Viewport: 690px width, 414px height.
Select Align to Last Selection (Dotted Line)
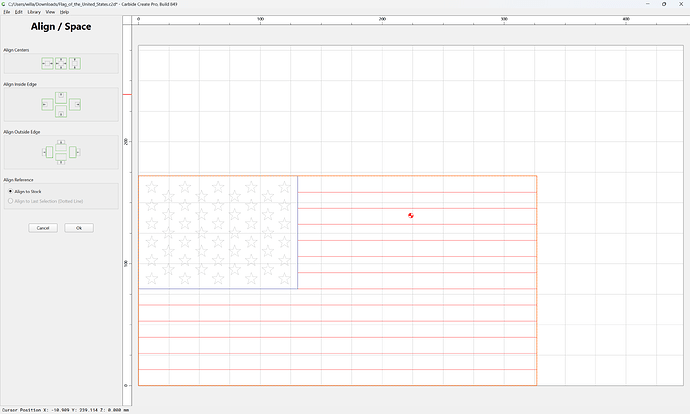click(x=45, y=201)
